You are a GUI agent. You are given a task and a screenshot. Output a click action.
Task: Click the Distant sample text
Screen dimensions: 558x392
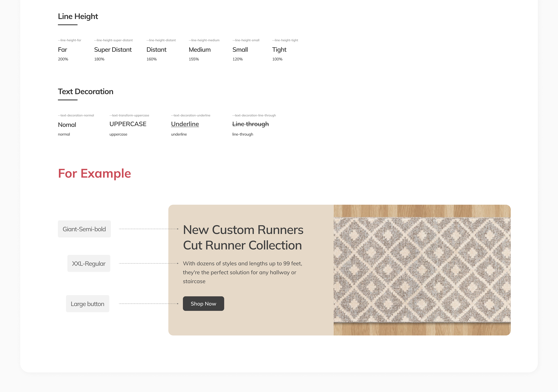point(157,50)
